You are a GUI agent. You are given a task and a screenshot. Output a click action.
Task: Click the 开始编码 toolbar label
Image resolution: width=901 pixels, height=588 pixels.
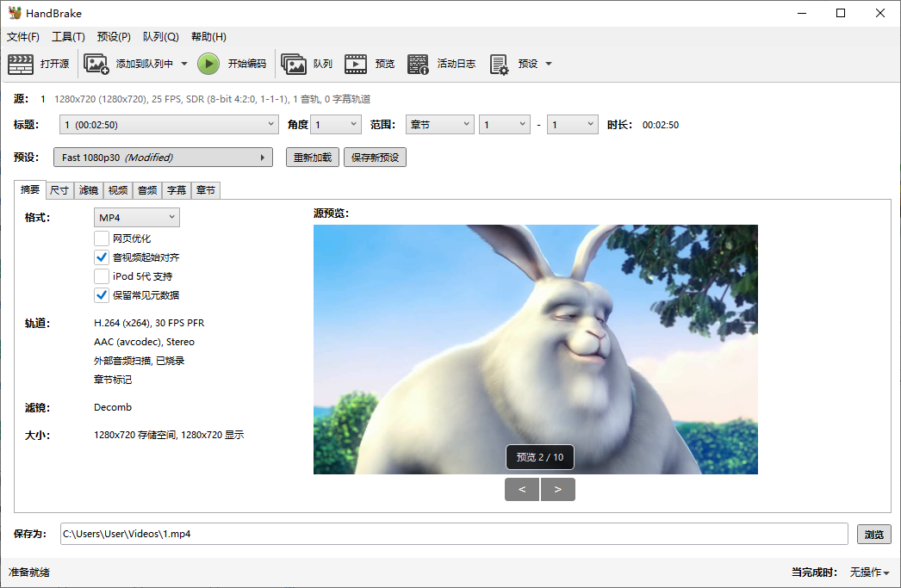click(247, 64)
